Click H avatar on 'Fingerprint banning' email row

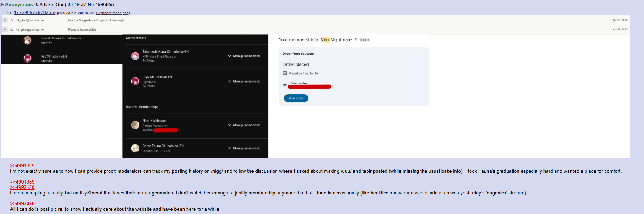(5, 20)
